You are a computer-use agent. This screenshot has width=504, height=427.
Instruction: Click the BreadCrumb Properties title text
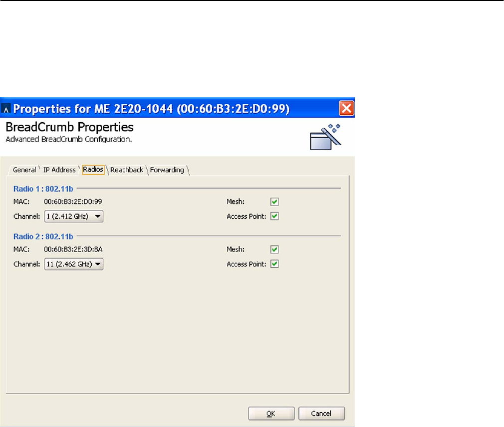tap(69, 127)
